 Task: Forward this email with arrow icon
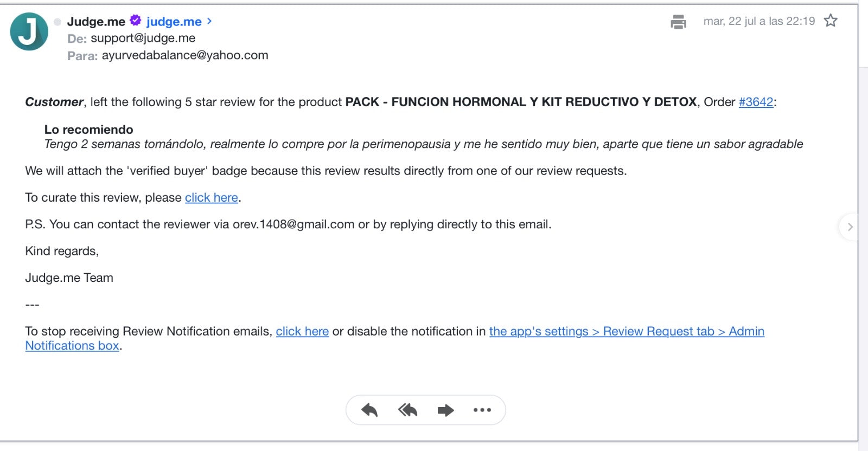[445, 410]
